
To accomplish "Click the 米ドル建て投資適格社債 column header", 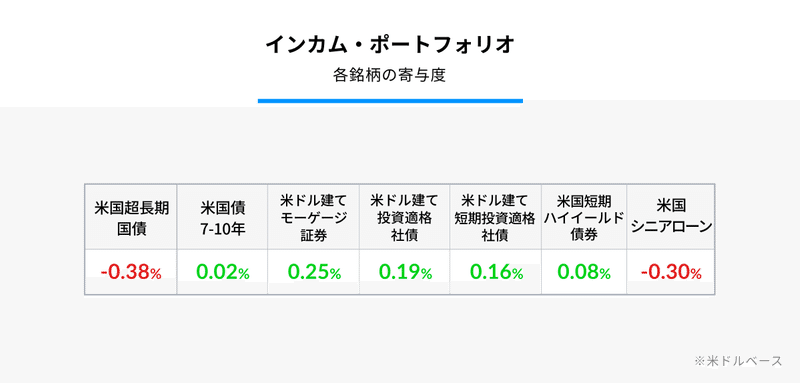I will coord(405,218).
